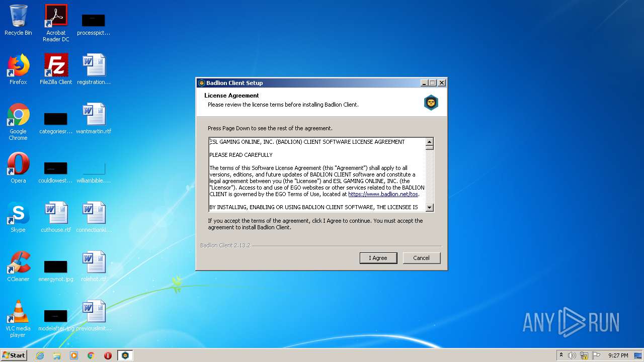Open Chrome from the taskbar

(91, 355)
